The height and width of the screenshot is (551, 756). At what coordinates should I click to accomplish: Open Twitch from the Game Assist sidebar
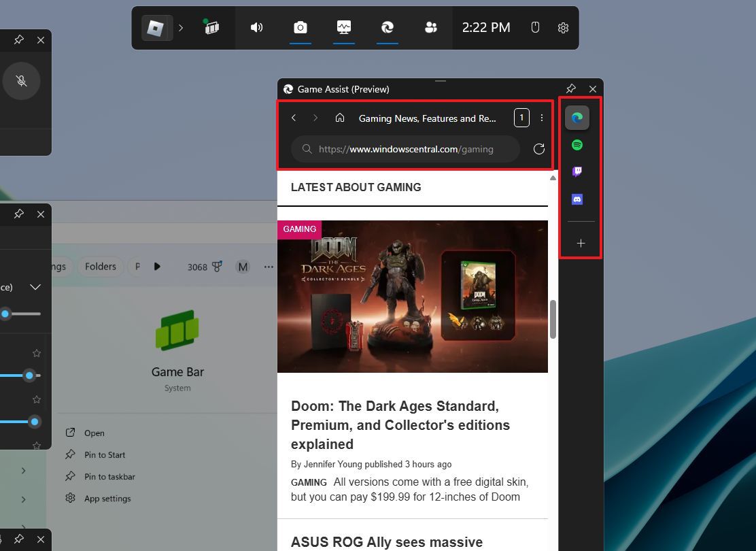coord(577,172)
